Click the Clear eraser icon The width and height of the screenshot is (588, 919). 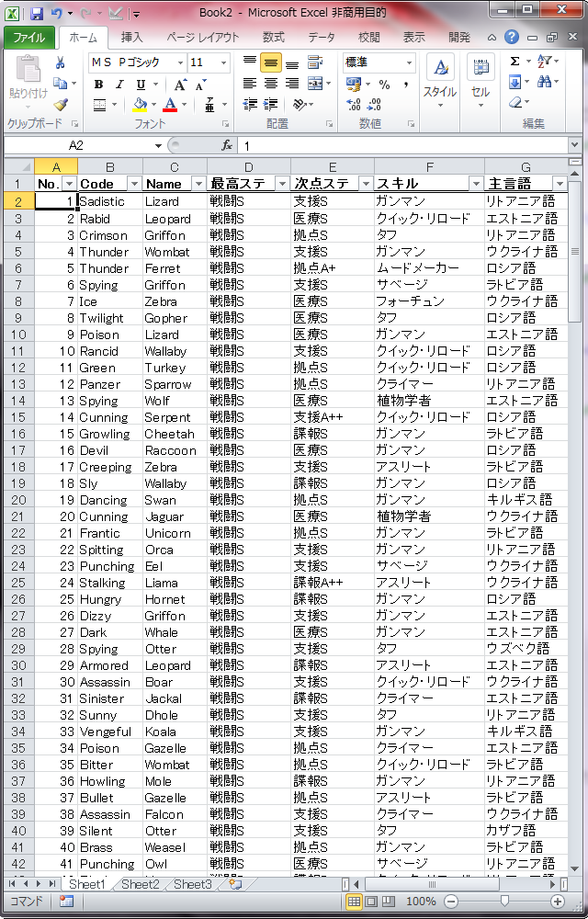[514, 103]
